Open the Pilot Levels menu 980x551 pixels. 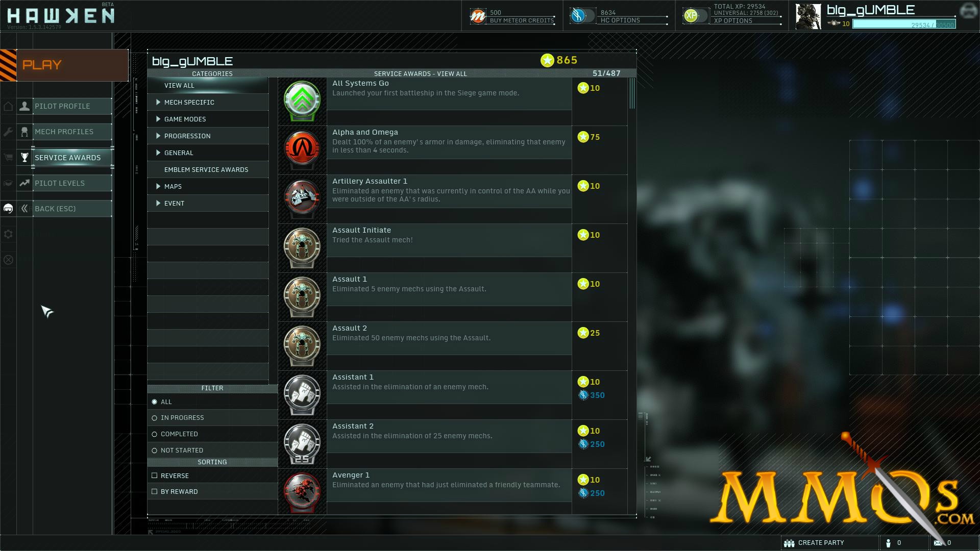(72, 183)
